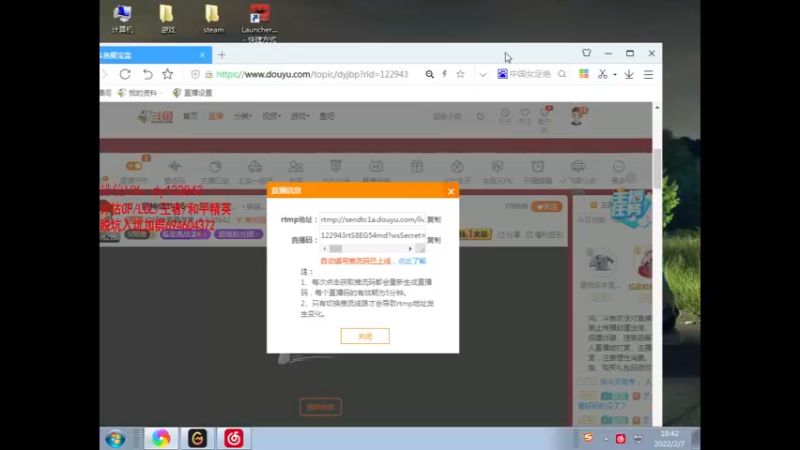Image resolution: width=800 pixels, height=450 pixels.
Task: Open the Windows Start orb
Action: pos(115,438)
